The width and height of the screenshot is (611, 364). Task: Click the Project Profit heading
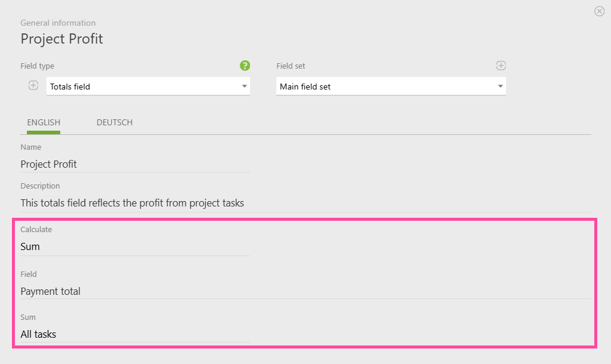pyautogui.click(x=61, y=39)
